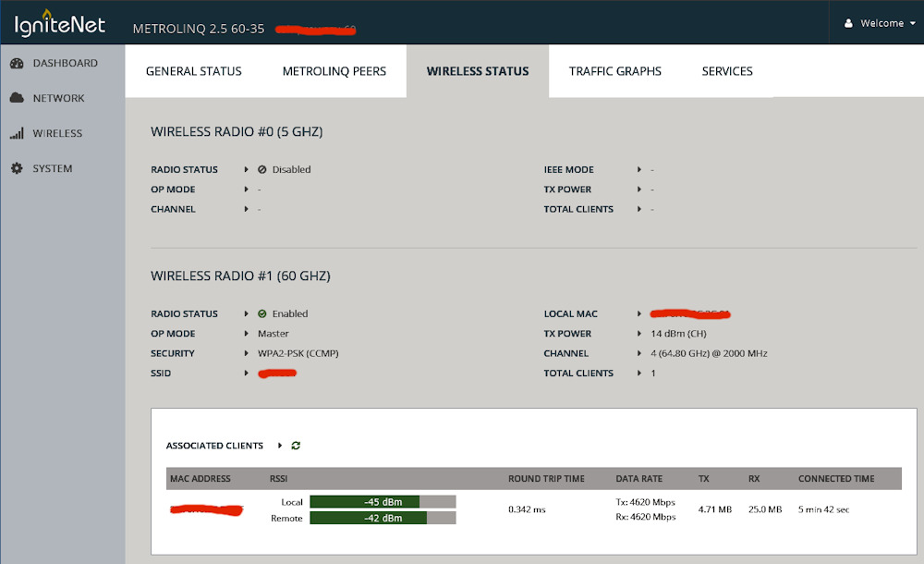Refresh the associated clients list
924x564 pixels.
(x=296, y=446)
